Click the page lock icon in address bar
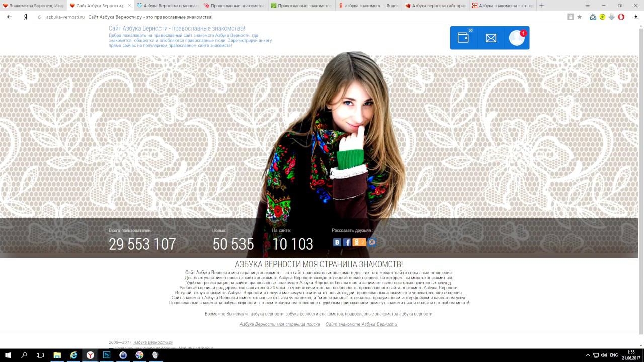 pyautogui.click(x=570, y=17)
